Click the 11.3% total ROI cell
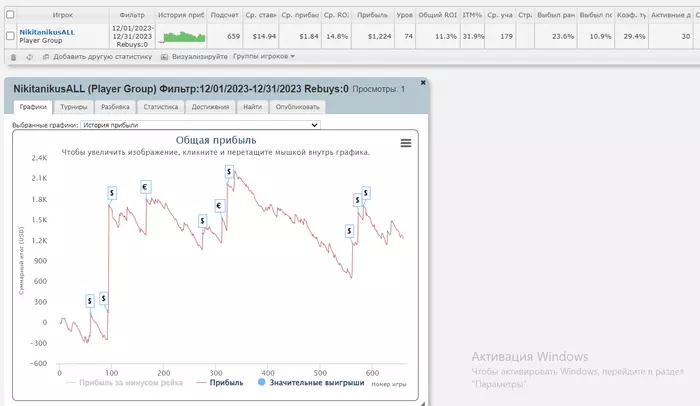700x406 pixels. tap(438, 36)
